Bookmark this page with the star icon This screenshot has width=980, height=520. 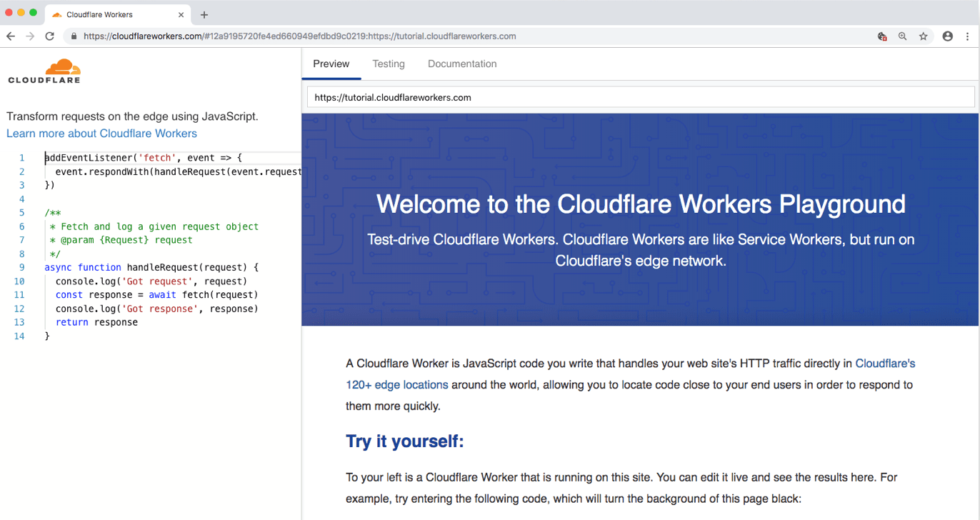coord(924,36)
